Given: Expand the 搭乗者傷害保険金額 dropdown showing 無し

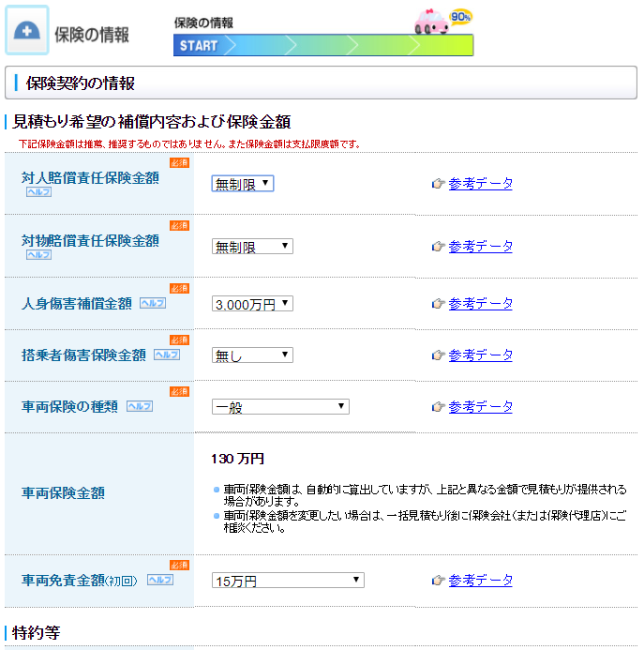Looking at the screenshot, I should (x=252, y=355).
